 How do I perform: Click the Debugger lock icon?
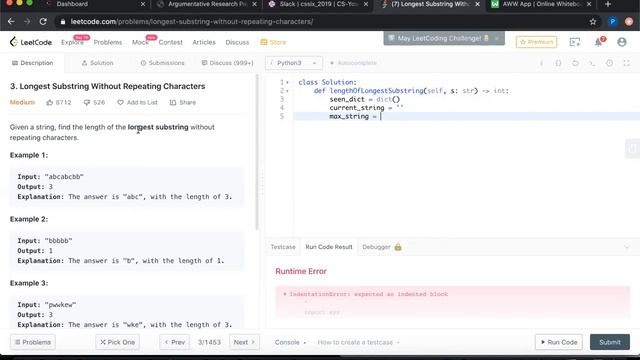tap(398, 247)
